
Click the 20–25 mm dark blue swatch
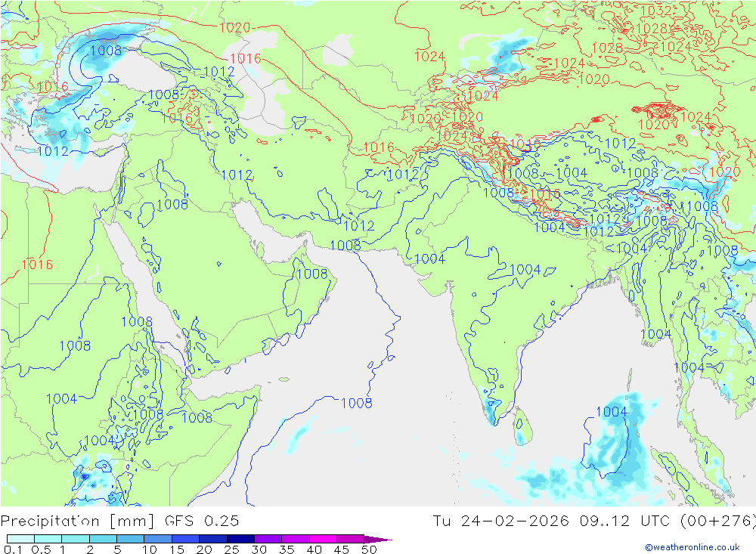pyautogui.click(x=213, y=539)
